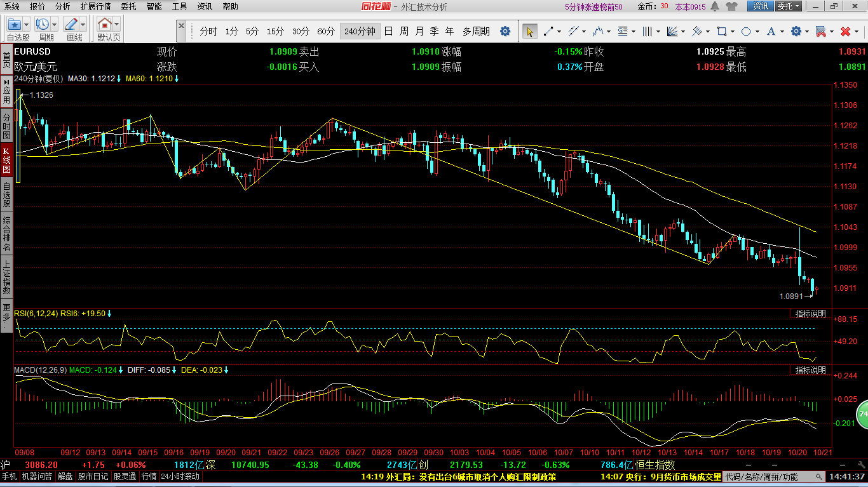This screenshot has height=487, width=868.
Task: Open the 智能 menu
Action: tap(154, 6)
